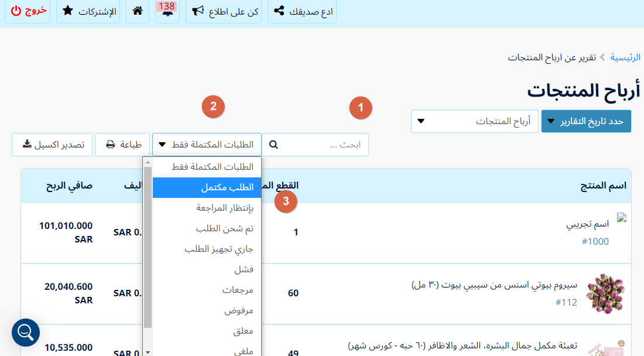The image size is (644, 356).
Task: Click the quantity value 60
Action: (x=293, y=293)
